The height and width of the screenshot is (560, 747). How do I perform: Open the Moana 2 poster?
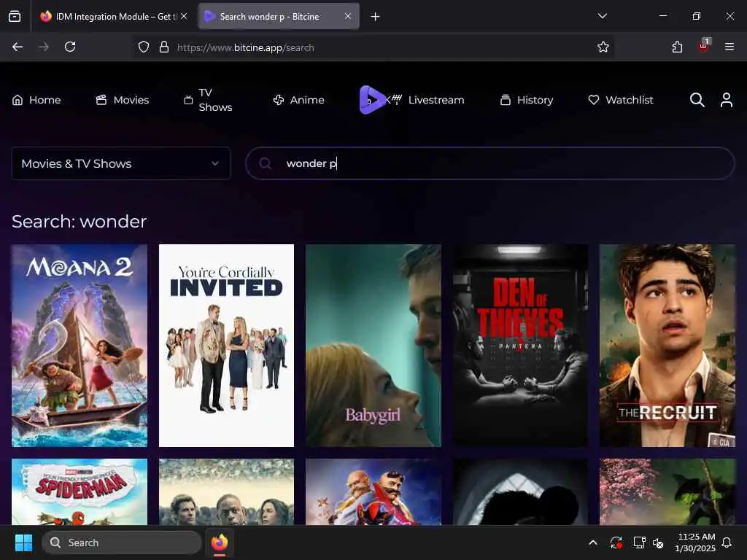pos(80,345)
